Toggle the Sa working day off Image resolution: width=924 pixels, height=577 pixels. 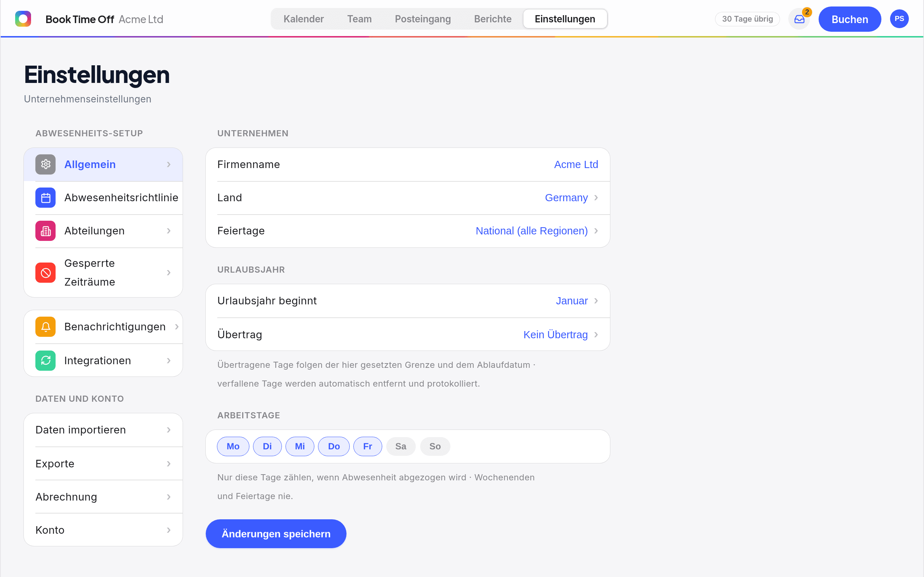tap(401, 446)
